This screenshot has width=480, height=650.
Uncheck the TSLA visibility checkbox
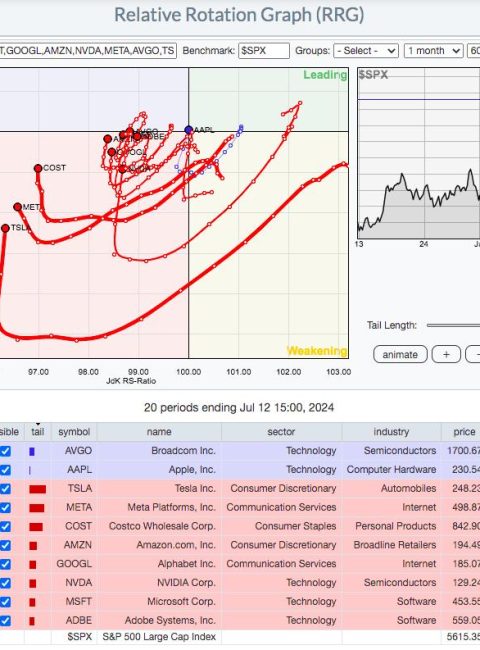pos(5,489)
